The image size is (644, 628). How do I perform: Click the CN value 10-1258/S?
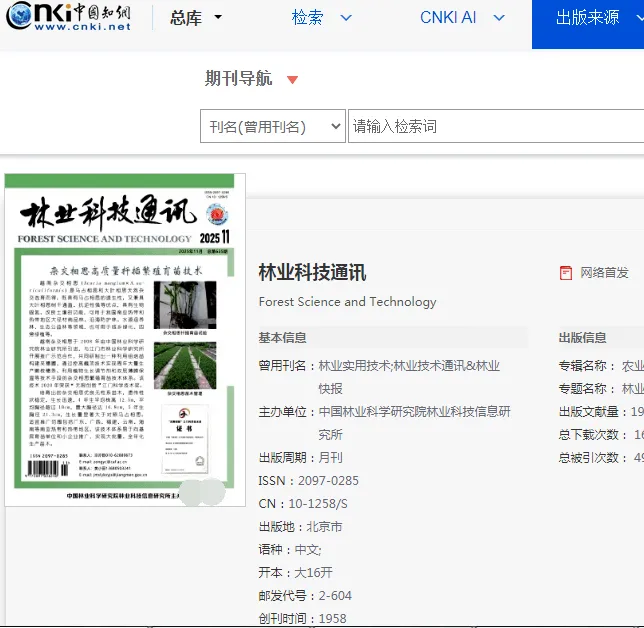(x=318, y=504)
